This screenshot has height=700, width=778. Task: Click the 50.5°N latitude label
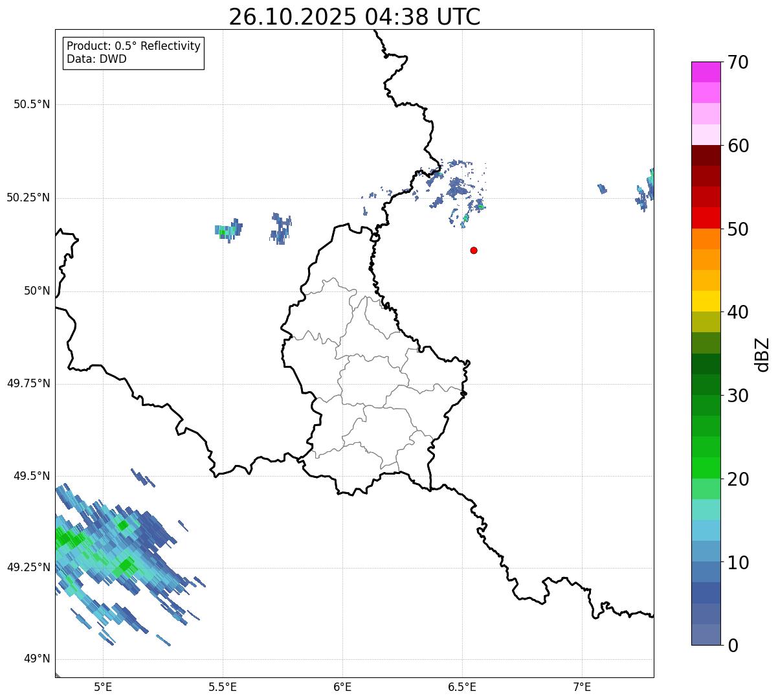pos(32,104)
